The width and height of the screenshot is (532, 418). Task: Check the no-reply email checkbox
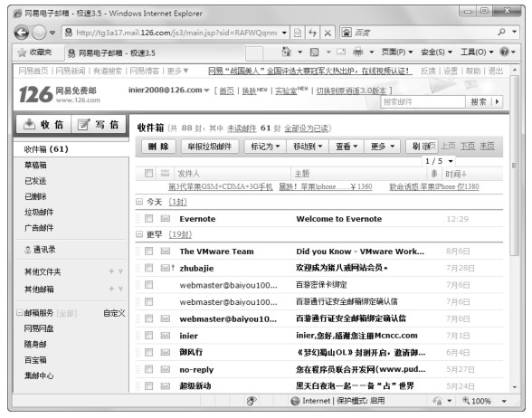point(148,369)
